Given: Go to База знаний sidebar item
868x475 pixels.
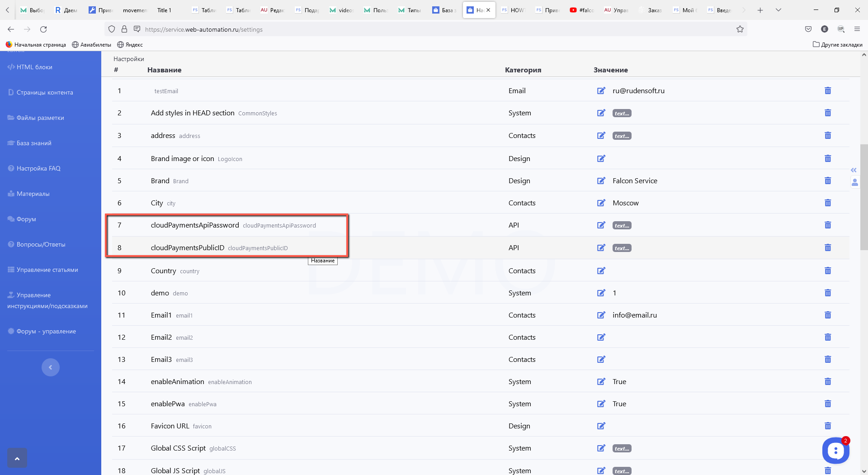Looking at the screenshot, I should click(34, 143).
